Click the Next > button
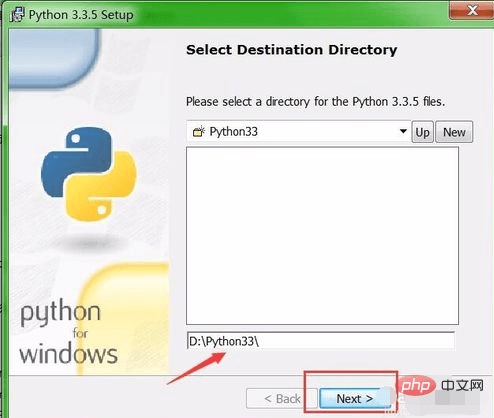 tap(354, 398)
